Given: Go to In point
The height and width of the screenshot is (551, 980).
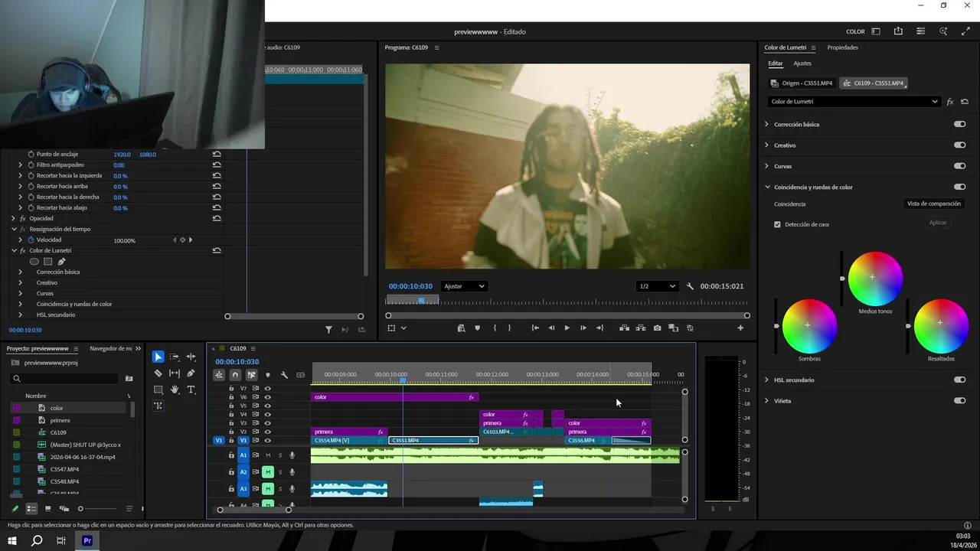Looking at the screenshot, I should pyautogui.click(x=535, y=328).
